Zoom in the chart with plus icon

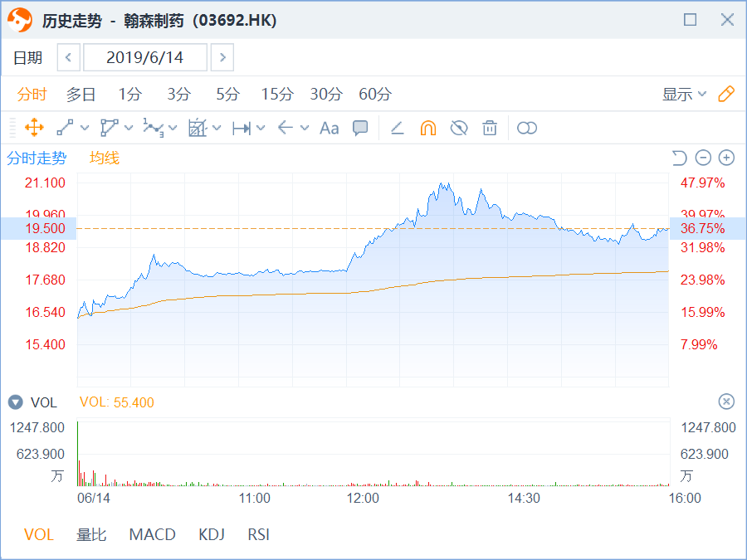tap(726, 158)
